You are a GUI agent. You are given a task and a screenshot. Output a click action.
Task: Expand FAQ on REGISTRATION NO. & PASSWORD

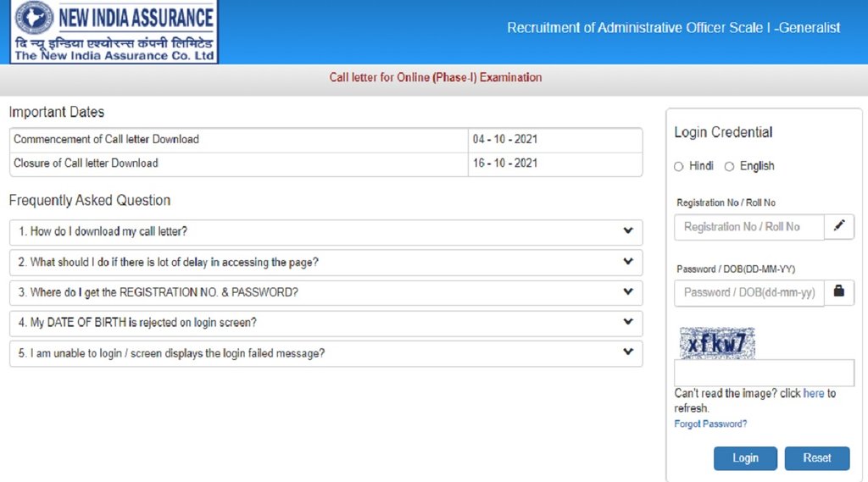pos(325,293)
